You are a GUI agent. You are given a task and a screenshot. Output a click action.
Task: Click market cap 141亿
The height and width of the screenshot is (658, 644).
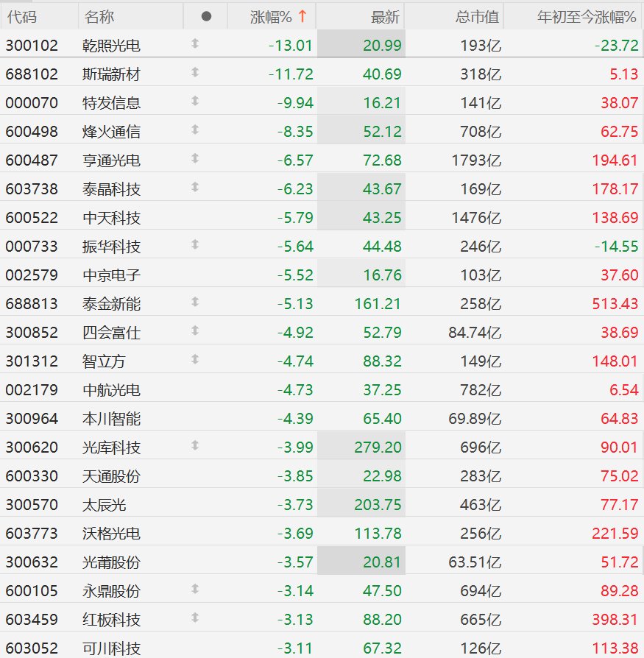[x=481, y=103]
